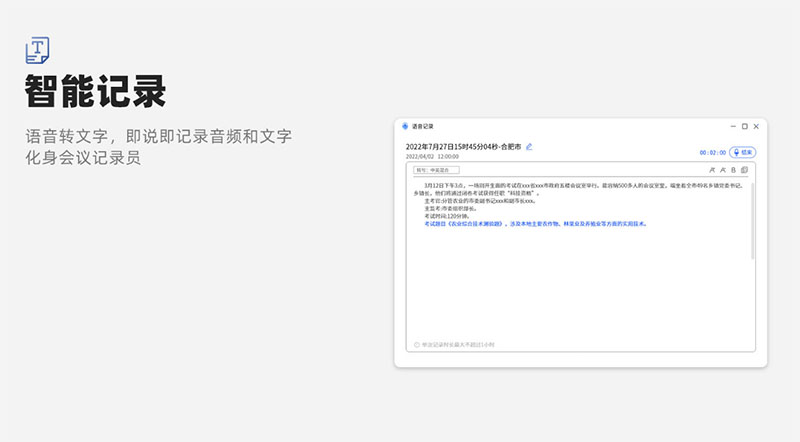Click the 00:02:00 recording timer
Image resolution: width=800 pixels, height=442 pixels.
tap(712, 152)
